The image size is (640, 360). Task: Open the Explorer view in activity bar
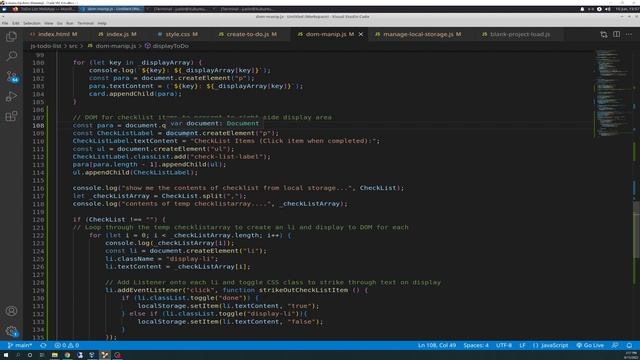coord(11,37)
